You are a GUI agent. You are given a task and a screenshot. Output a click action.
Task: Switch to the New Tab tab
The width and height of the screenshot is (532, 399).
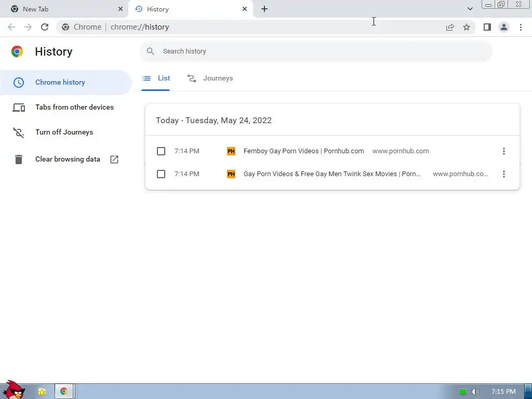[x=64, y=9]
